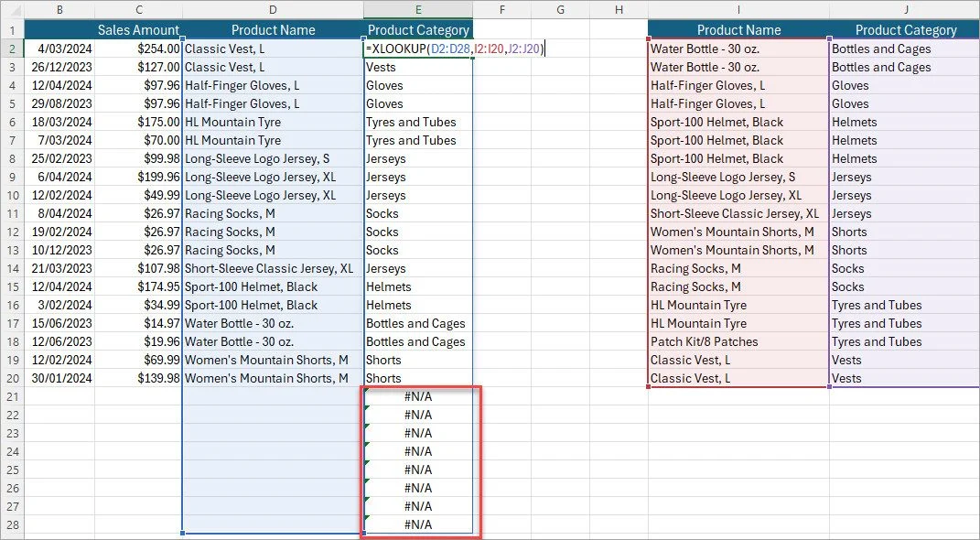This screenshot has height=540, width=980.
Task: Click the 'Sales Amount' header cell
Action: [x=139, y=30]
